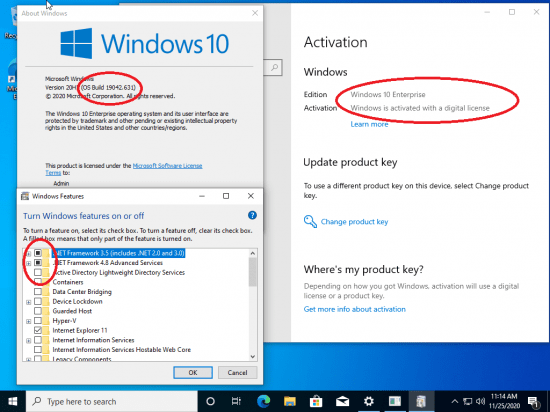Viewport: 550px width, 412px height.
Task: Launch Microsoft Edge from the taskbar
Action: point(263,401)
